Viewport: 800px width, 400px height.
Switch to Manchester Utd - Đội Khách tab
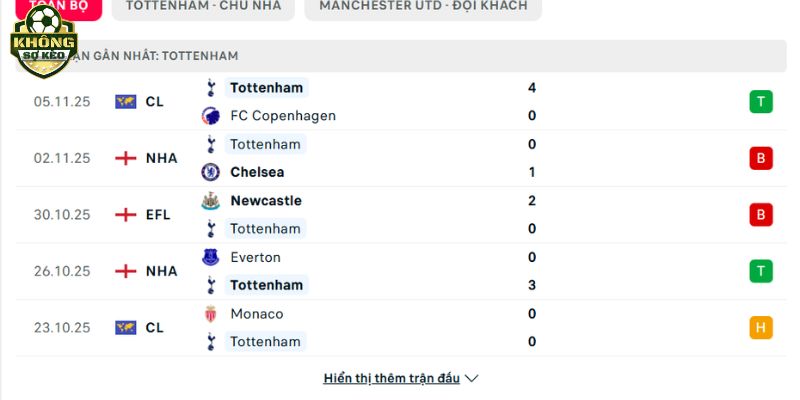click(423, 6)
